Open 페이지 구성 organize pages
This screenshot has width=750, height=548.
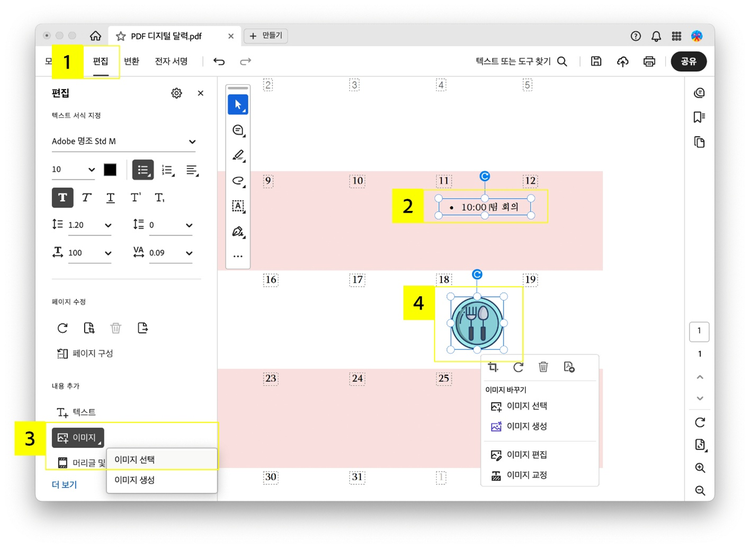point(85,353)
